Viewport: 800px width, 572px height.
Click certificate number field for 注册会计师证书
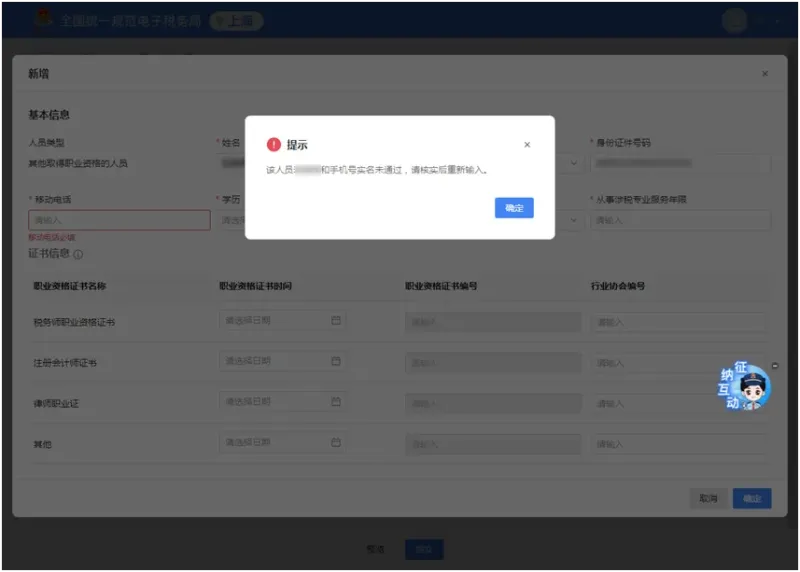click(493, 363)
